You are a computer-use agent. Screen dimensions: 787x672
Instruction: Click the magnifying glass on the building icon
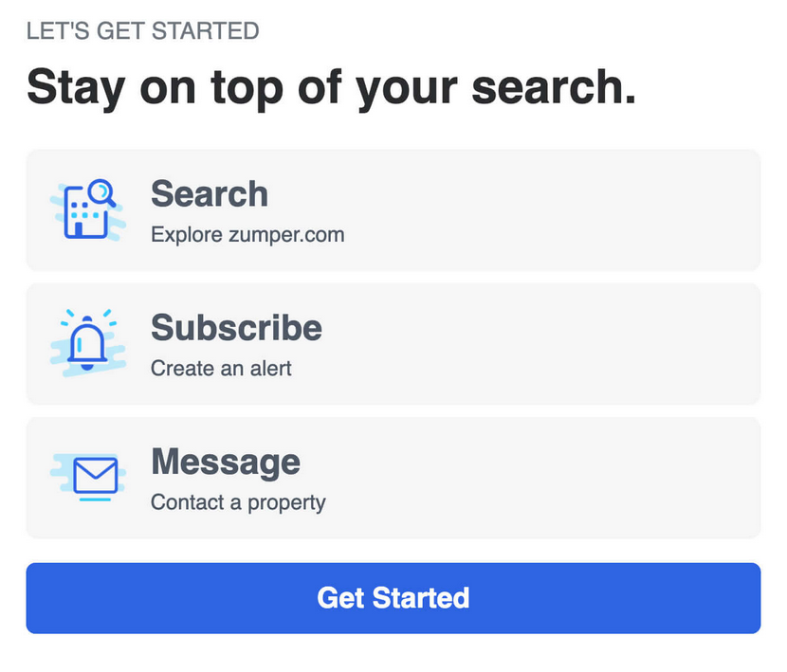pos(102,190)
